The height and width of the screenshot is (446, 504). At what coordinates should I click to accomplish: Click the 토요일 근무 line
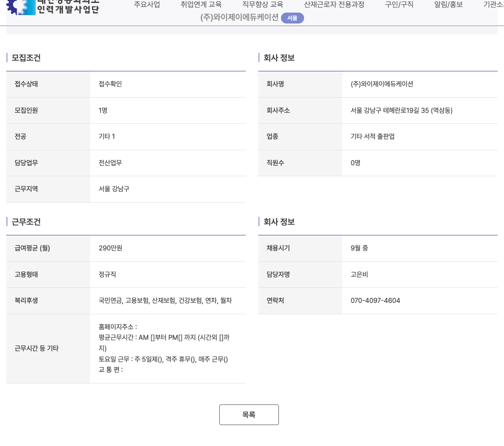163,359
